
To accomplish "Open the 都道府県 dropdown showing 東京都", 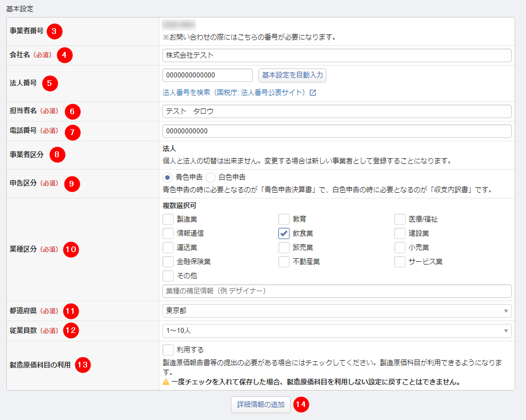I will click(337, 311).
